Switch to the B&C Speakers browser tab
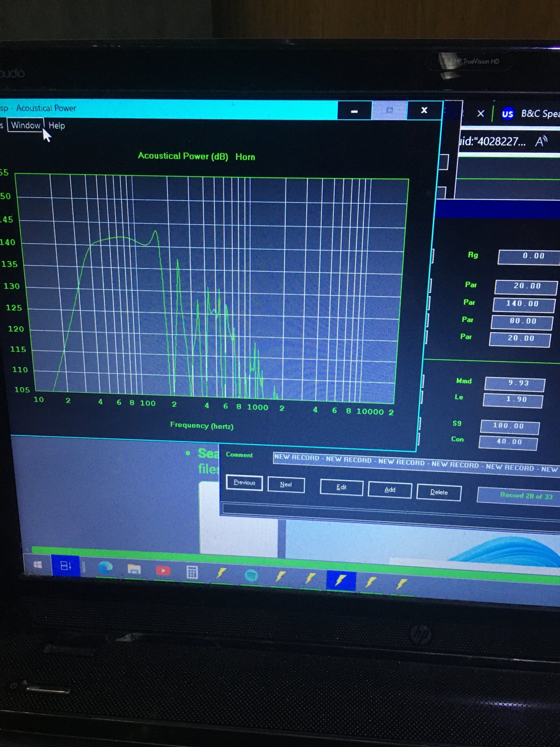This screenshot has width=560, height=747. coord(532,114)
